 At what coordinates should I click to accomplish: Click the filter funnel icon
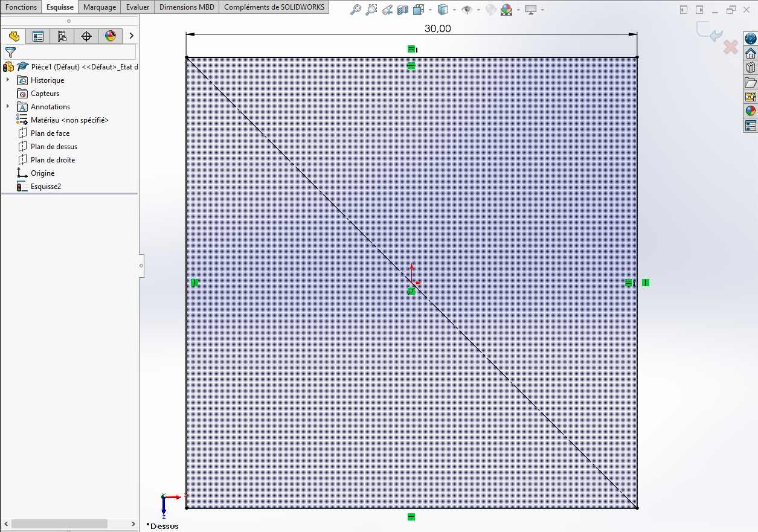point(10,52)
